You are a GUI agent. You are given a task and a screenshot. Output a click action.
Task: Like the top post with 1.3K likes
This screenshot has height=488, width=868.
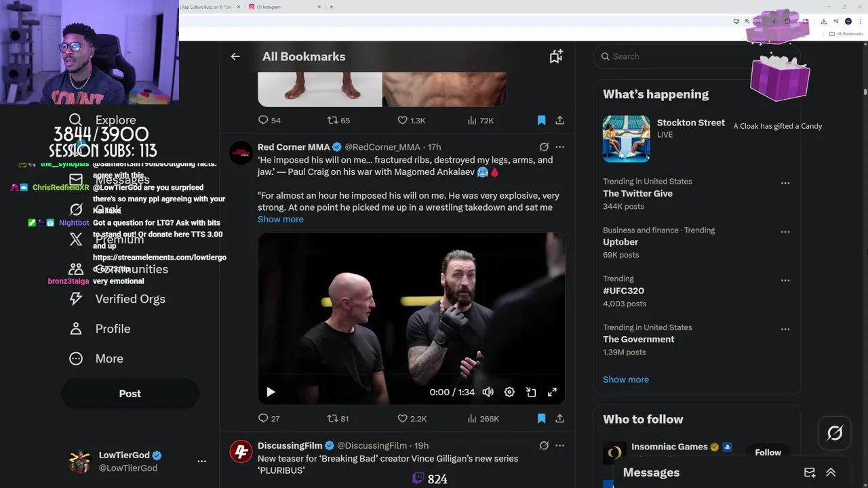pyautogui.click(x=411, y=120)
